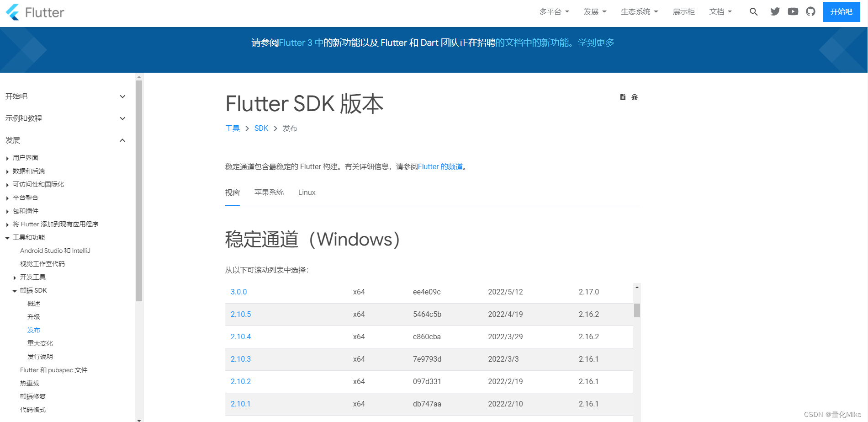
Task: Click the sidebar scrollbar thumb
Action: [x=139, y=191]
